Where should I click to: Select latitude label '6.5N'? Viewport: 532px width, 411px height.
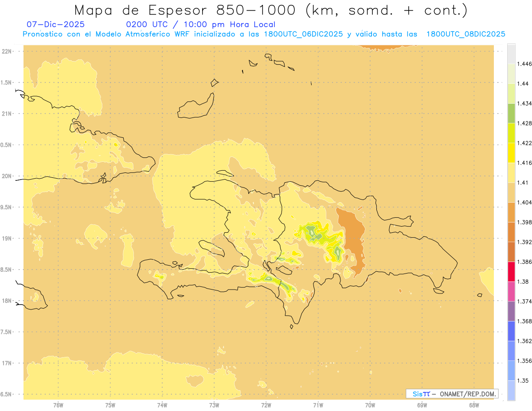tap(6, 394)
